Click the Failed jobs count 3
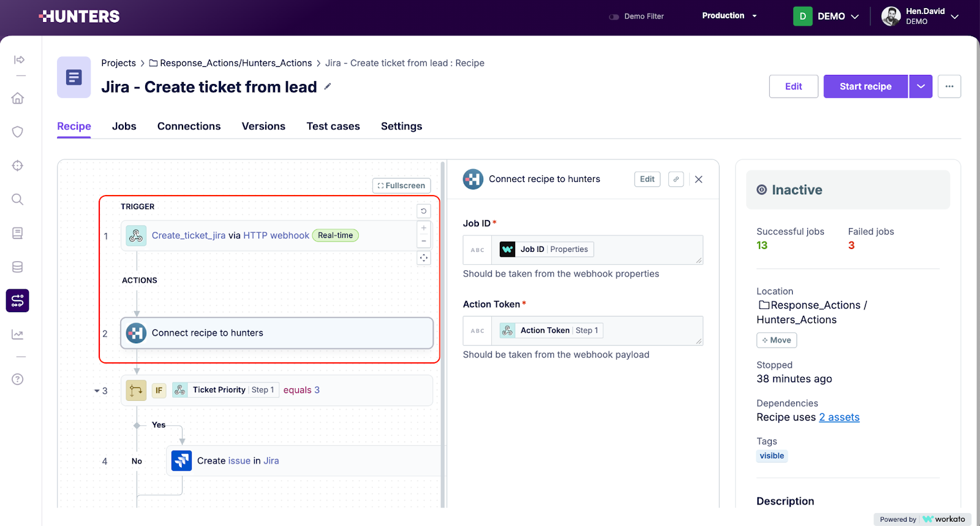This screenshot has height=526, width=980. (851, 245)
